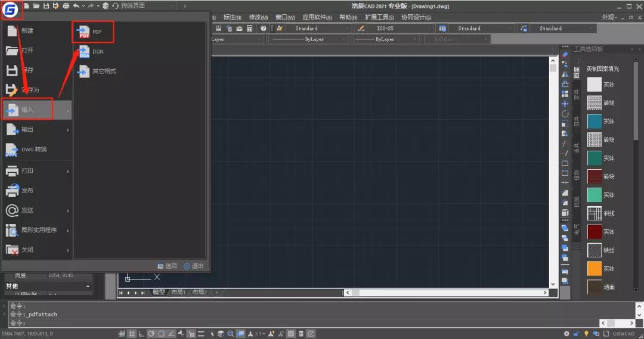
Task: Choose PDF import from the submenu
Action: (93, 32)
